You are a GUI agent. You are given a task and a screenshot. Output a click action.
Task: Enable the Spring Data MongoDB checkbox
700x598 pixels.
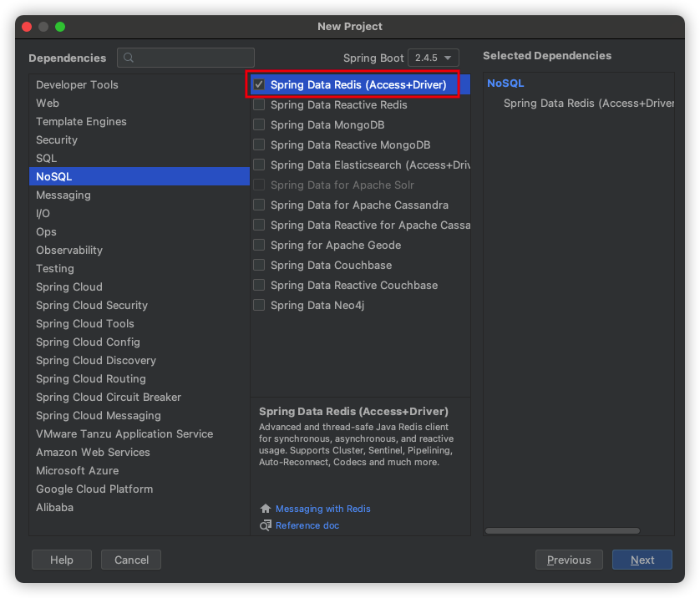259,124
